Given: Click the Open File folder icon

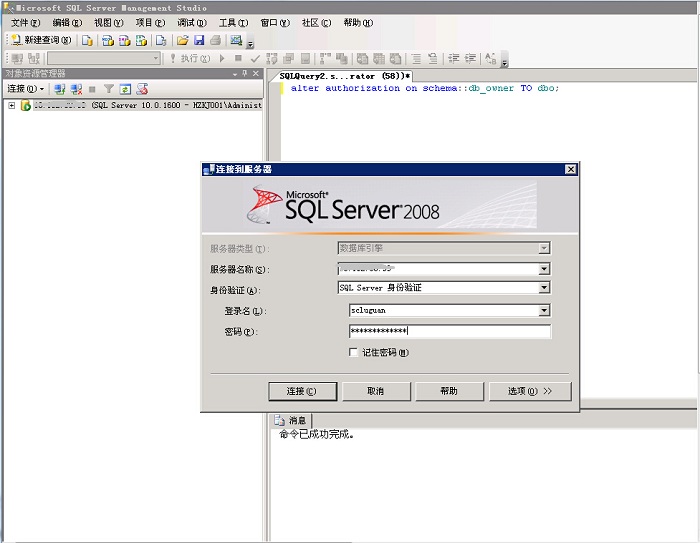Looking at the screenshot, I should pyautogui.click(x=182, y=40).
